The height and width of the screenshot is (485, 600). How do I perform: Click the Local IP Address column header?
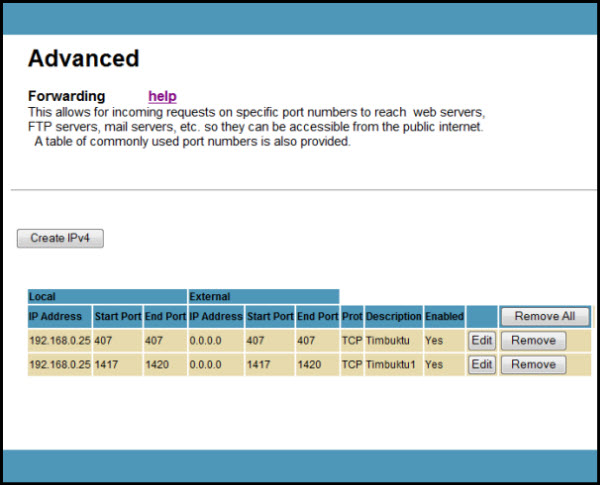59,317
